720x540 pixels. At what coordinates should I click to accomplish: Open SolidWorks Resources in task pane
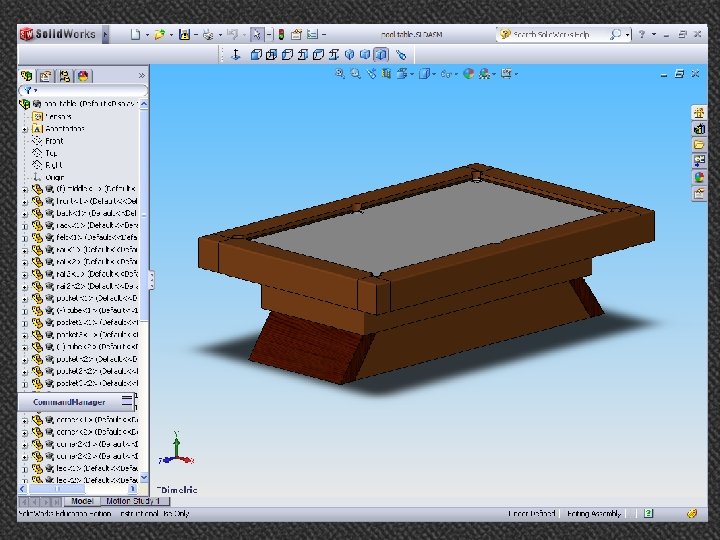(x=700, y=112)
